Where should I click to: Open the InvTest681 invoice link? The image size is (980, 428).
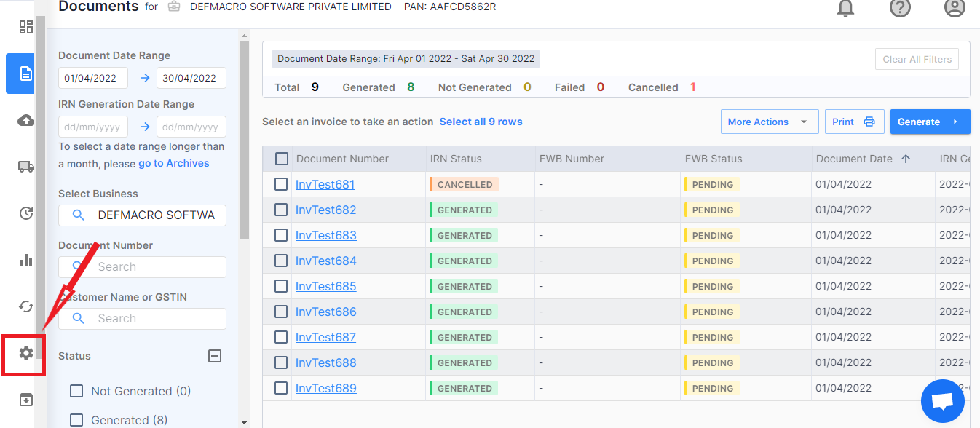pos(325,184)
